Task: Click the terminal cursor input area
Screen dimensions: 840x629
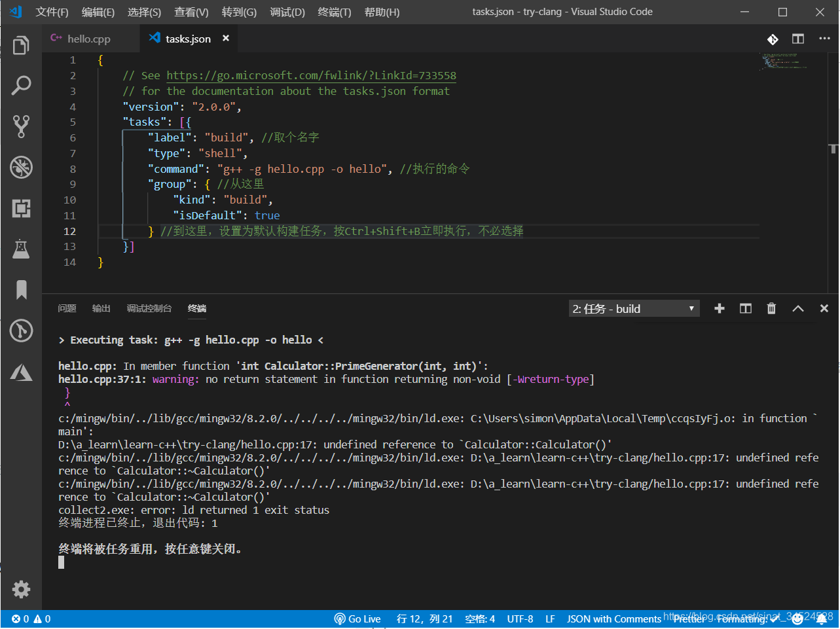Action: (x=62, y=562)
